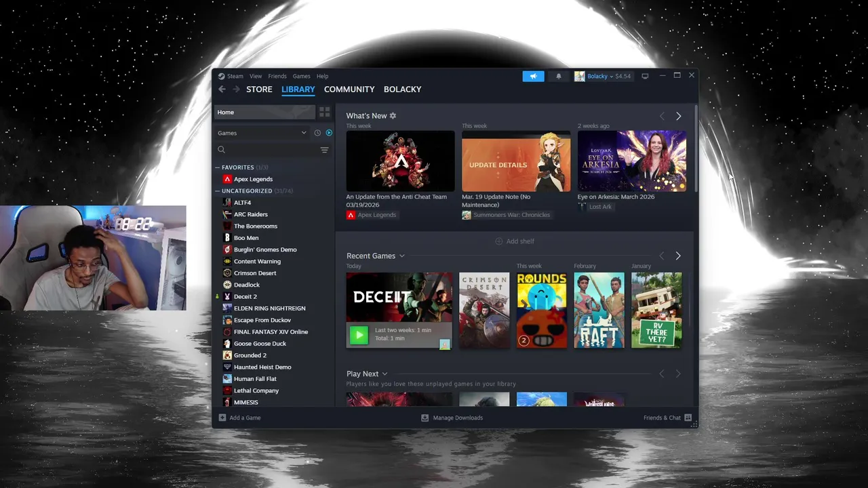
Task: Open Eye on Arkesia news thumbnail
Action: pos(631,161)
